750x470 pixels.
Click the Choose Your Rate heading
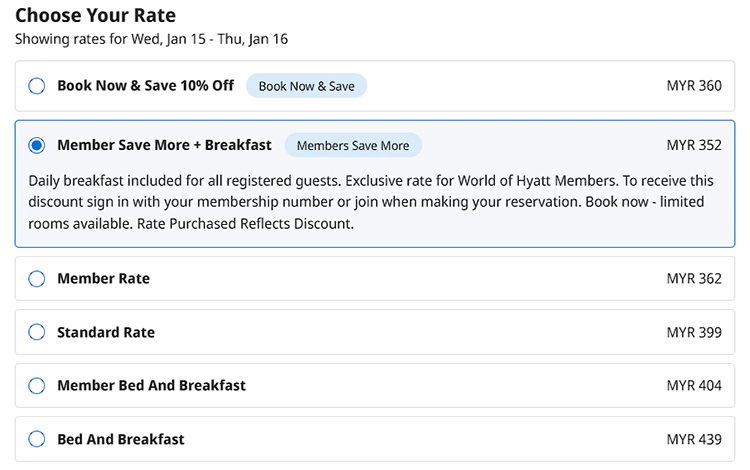coord(95,16)
